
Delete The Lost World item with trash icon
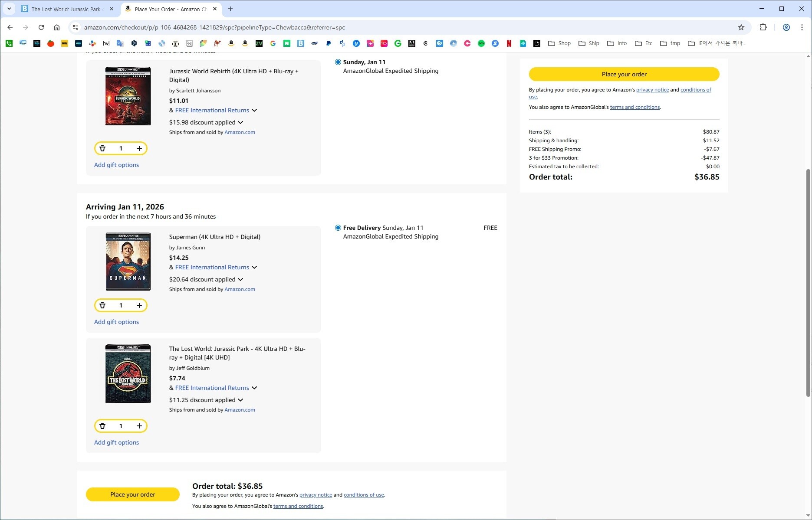pos(102,426)
